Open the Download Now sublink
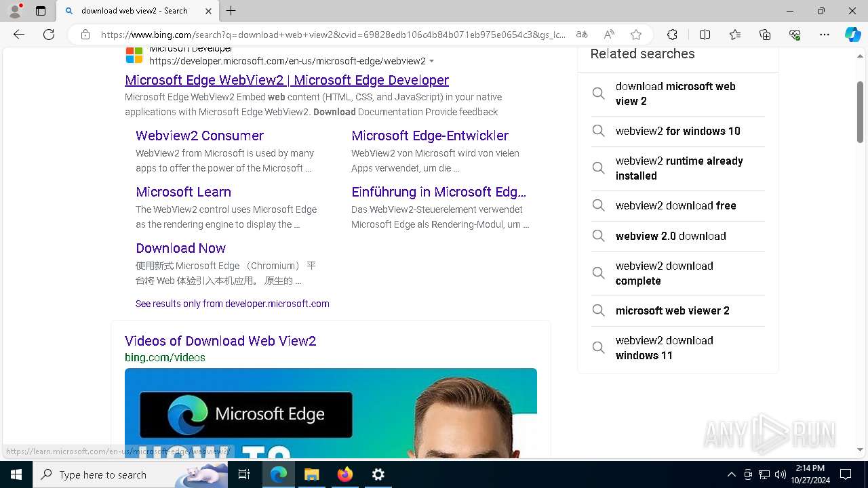The width and height of the screenshot is (868, 488). pyautogui.click(x=180, y=248)
